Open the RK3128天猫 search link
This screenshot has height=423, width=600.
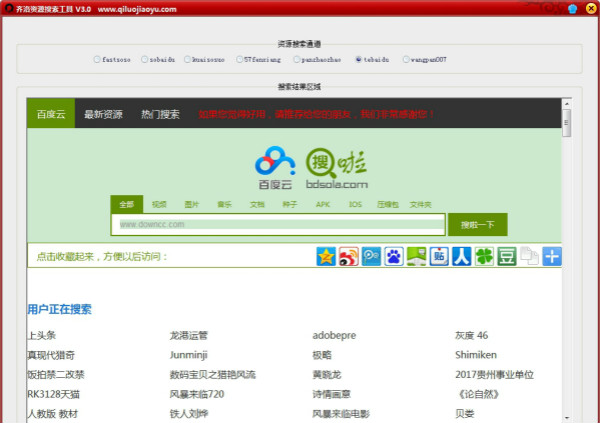54,394
